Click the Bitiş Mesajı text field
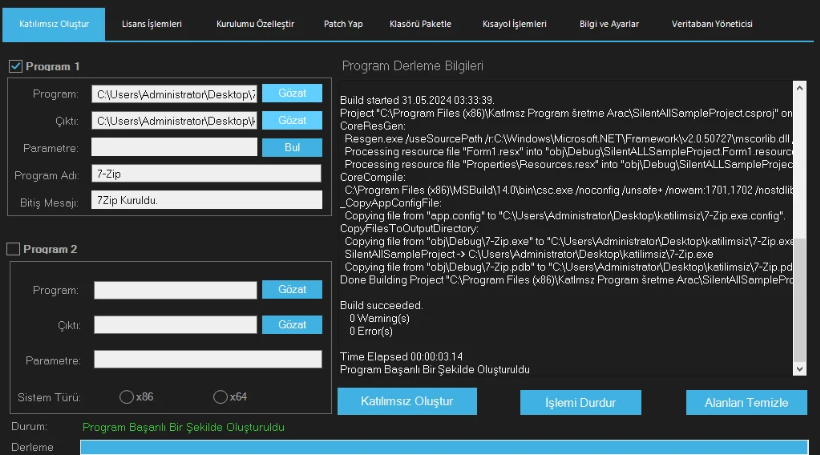The image size is (820, 455). [x=207, y=200]
